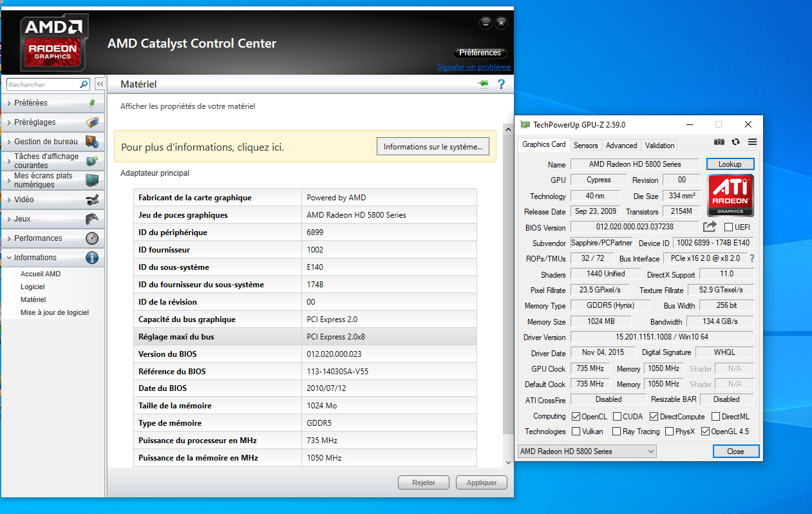Open the AMD Radeon HD 5800 Series dropdown

pos(587,452)
